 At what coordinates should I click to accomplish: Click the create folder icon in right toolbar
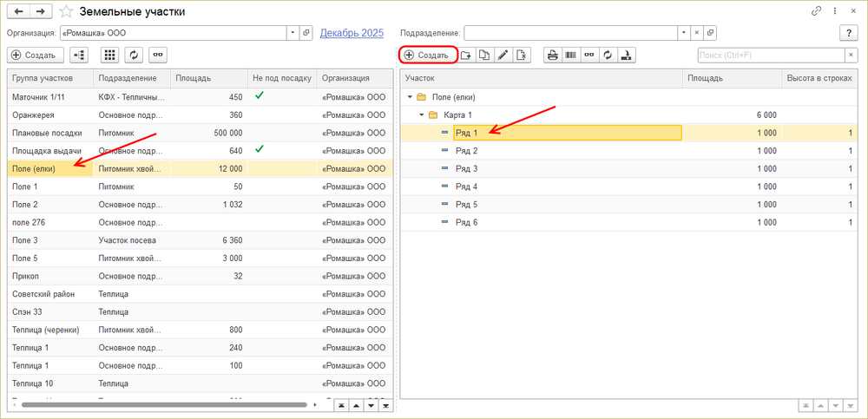(466, 56)
